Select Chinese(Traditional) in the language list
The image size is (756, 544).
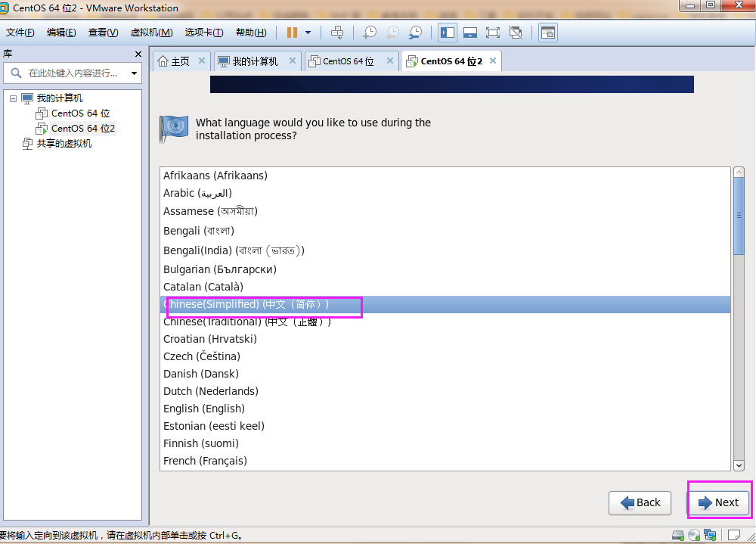coord(445,322)
